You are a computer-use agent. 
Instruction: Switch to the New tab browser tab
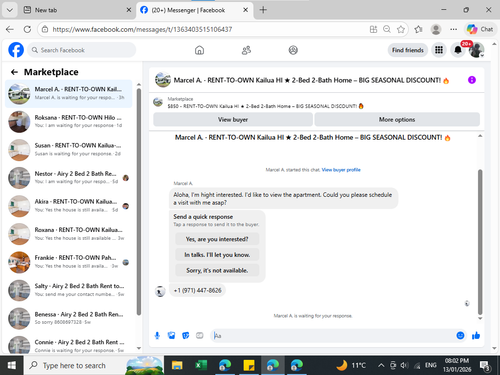77,10
